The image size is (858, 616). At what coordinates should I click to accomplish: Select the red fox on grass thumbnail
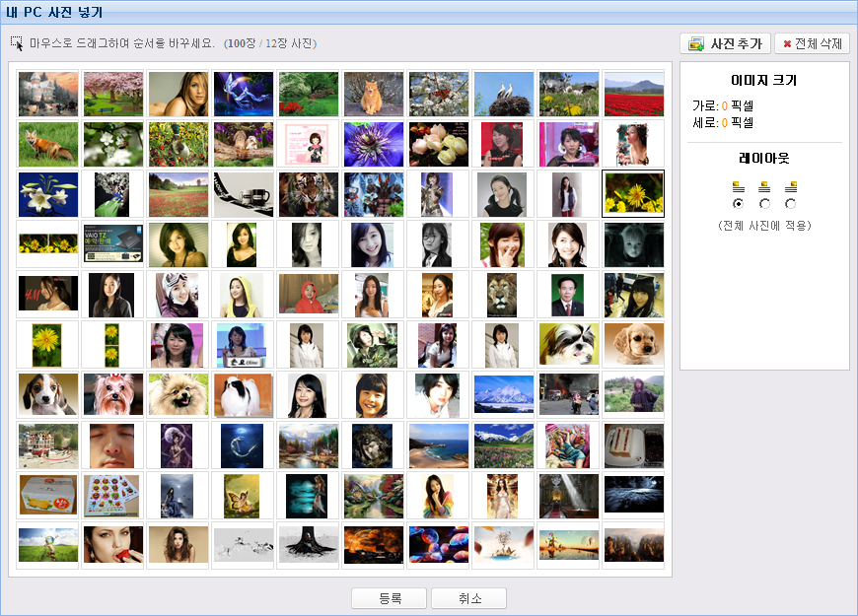47,144
